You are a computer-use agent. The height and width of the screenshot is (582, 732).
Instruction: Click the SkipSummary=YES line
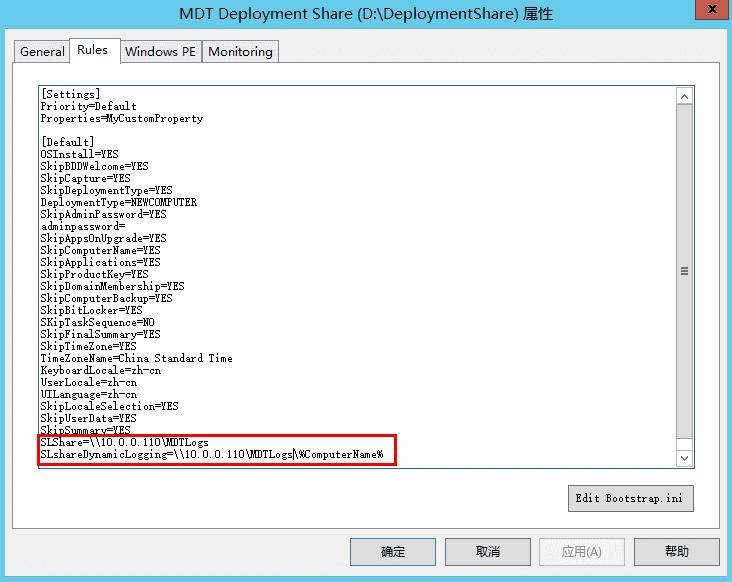pos(85,430)
